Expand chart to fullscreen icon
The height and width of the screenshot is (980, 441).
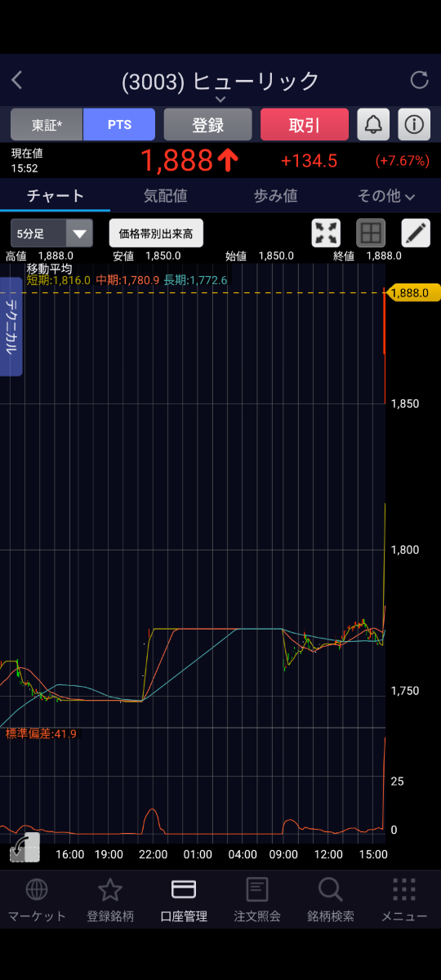point(327,233)
